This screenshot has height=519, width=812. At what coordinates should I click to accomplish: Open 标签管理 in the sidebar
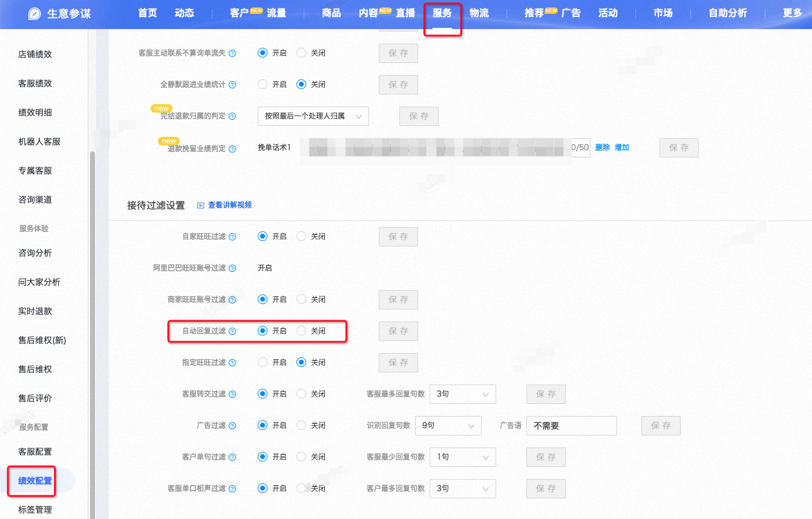[x=35, y=510]
